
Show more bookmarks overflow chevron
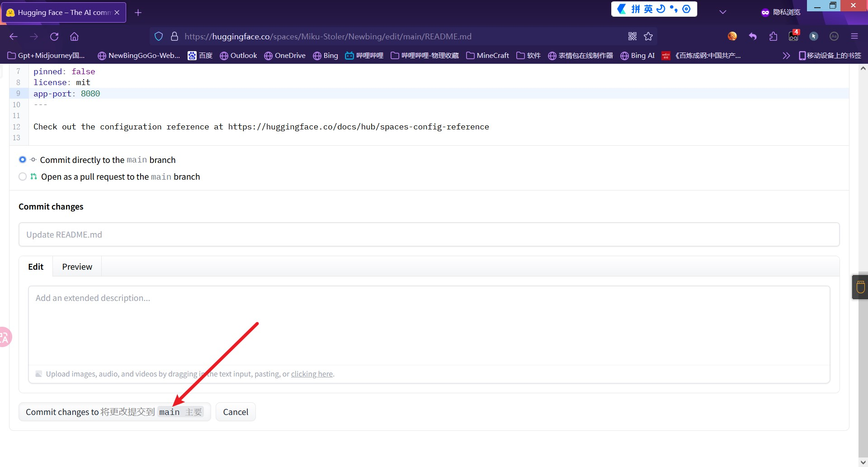point(787,56)
